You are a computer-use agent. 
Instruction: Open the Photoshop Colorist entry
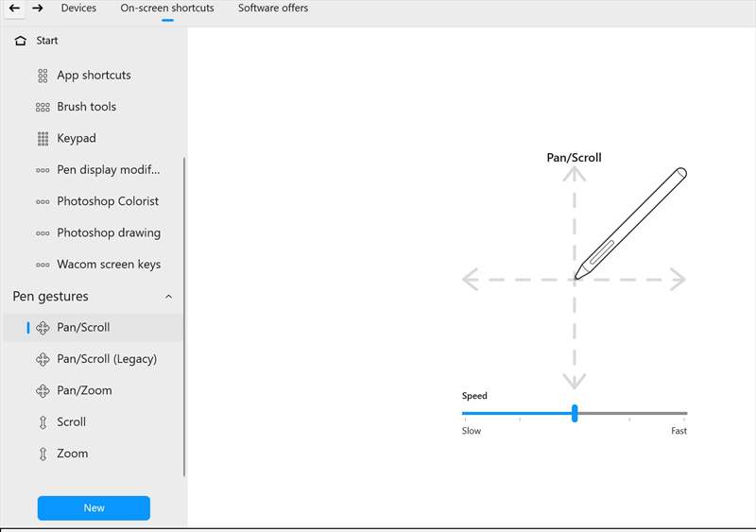coord(108,201)
